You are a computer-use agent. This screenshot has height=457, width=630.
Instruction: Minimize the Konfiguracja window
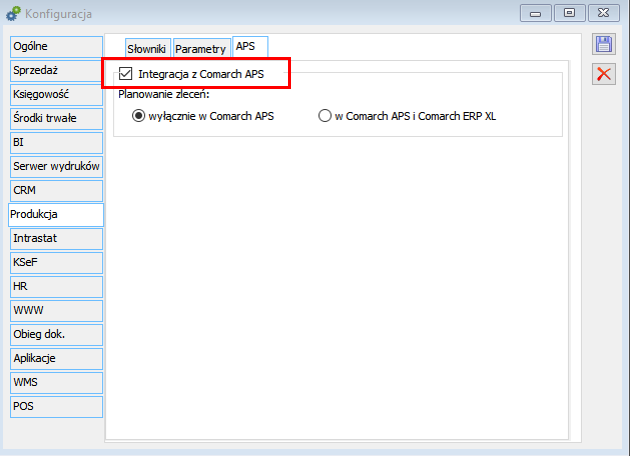coord(536,13)
